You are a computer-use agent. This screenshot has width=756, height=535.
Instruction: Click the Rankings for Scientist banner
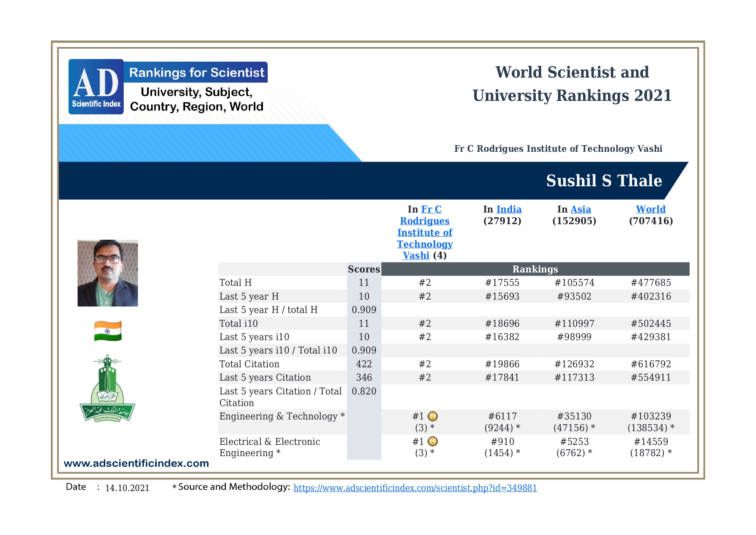[x=196, y=72]
